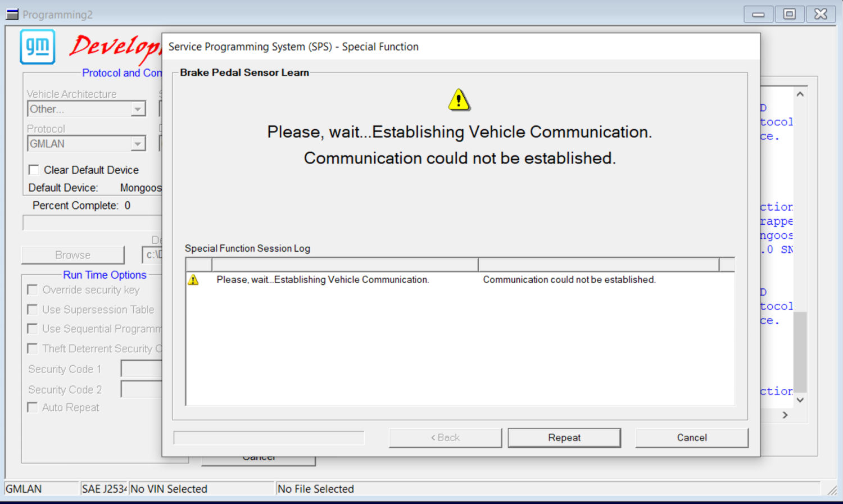Click the Cancel button in SPS dialog

(x=692, y=438)
